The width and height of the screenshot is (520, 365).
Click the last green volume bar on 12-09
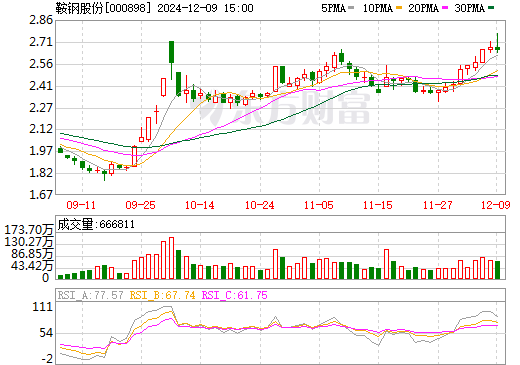coord(497,270)
